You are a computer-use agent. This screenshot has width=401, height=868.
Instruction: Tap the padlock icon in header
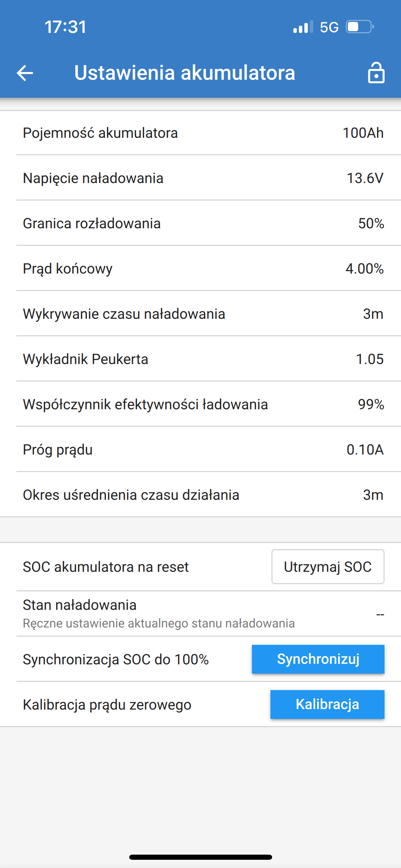[x=376, y=73]
